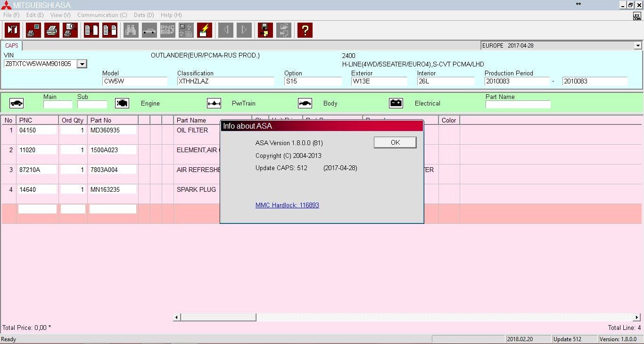Click the right arrow next icon
Viewport: 644px width, 344px height.
coord(244,30)
